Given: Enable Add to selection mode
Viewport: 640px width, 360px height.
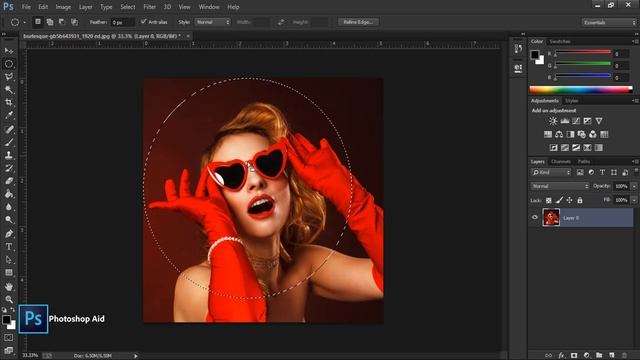Looking at the screenshot, I should pyautogui.click(x=50, y=22).
